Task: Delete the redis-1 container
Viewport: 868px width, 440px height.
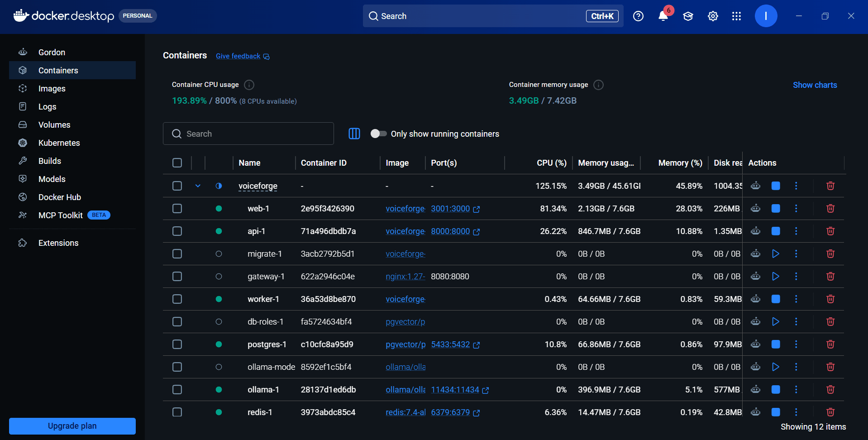Action: (x=830, y=412)
